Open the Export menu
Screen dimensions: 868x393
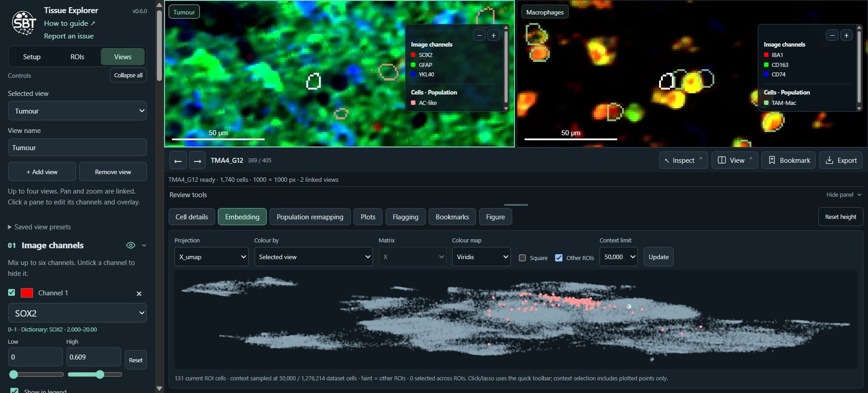pyautogui.click(x=841, y=160)
